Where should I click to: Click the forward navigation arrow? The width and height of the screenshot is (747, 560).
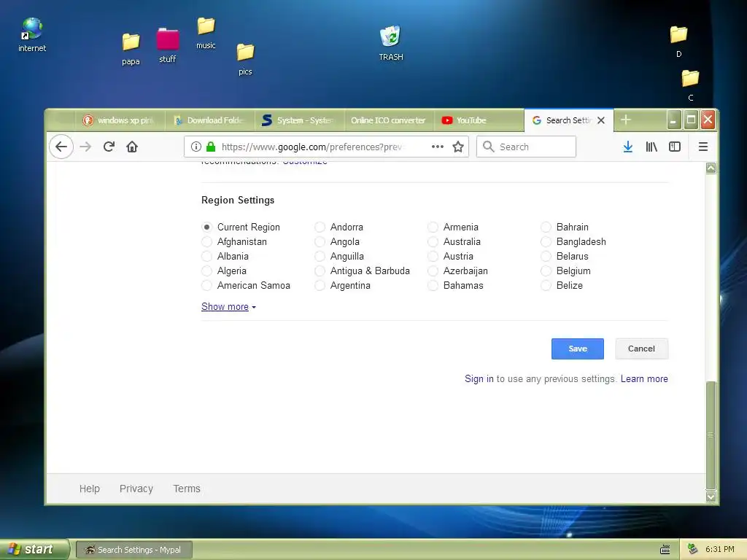coord(85,147)
